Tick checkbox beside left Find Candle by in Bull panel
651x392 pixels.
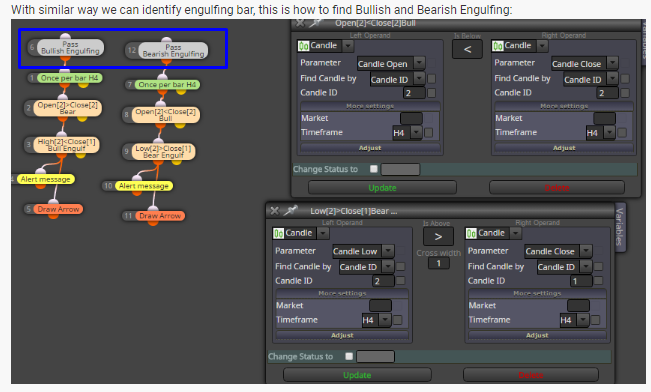click(x=432, y=78)
